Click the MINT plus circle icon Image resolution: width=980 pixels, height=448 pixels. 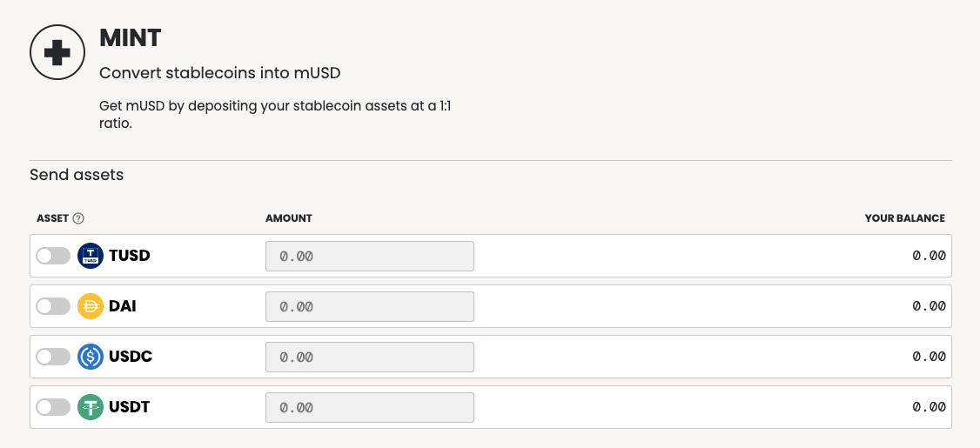[x=57, y=53]
